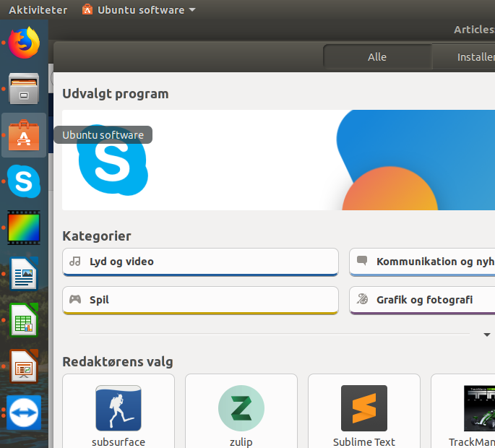Open the Grafik og fotografi category

pyautogui.click(x=422, y=301)
